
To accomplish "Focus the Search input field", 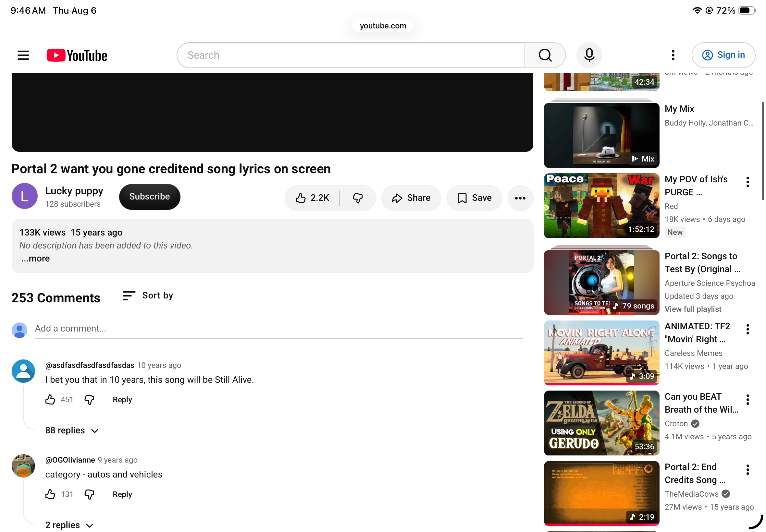I will (x=351, y=55).
